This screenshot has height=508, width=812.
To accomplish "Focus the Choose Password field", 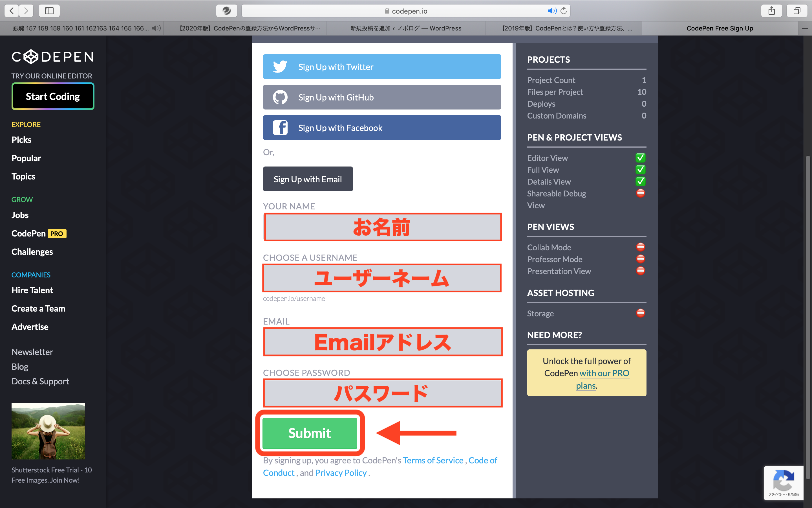I will click(x=383, y=393).
